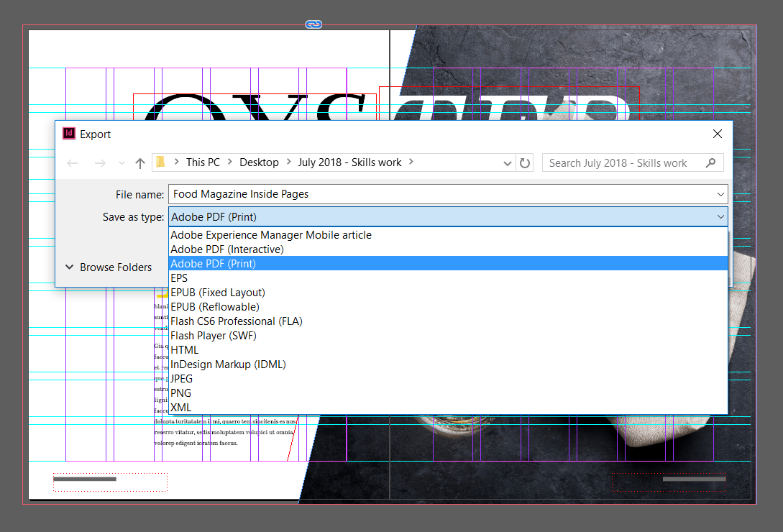Choose HTML export format
The width and height of the screenshot is (783, 532).
(448, 349)
